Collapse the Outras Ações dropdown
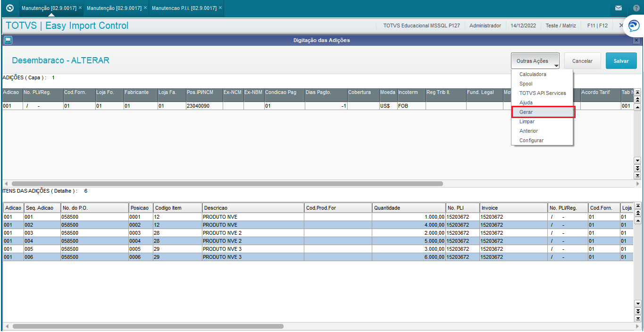Screen dimensions: 644x332 [535, 61]
